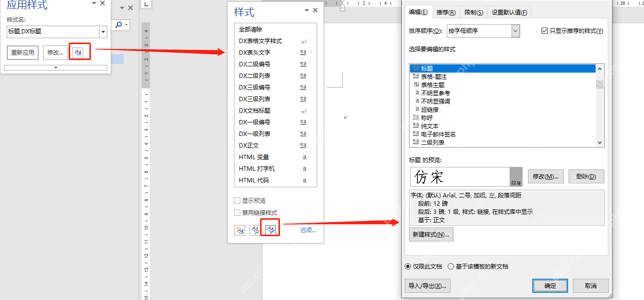Expand the Apply Styles bottom expander bar
Image resolution: width=644 pixels, height=300 pixels.
56,68
